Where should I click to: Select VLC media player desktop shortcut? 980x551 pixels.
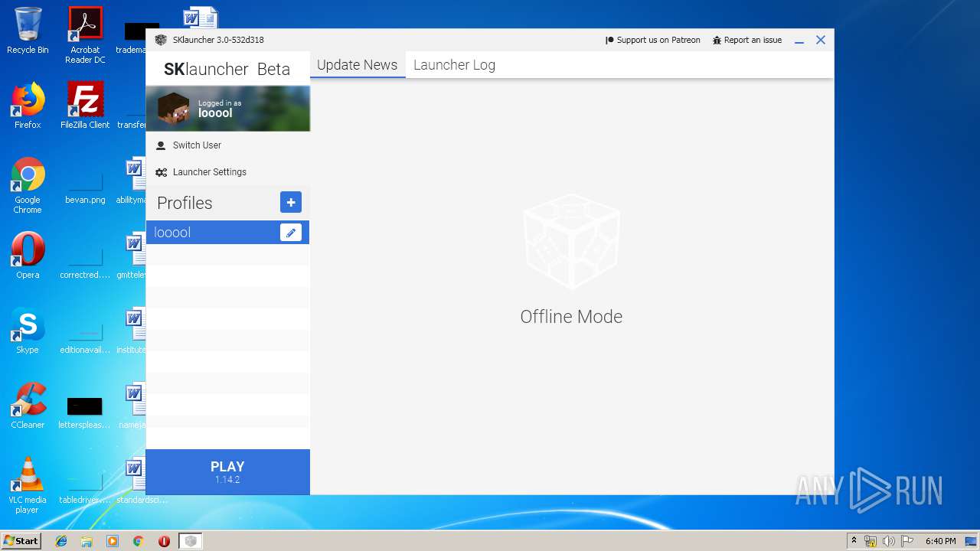pos(28,485)
